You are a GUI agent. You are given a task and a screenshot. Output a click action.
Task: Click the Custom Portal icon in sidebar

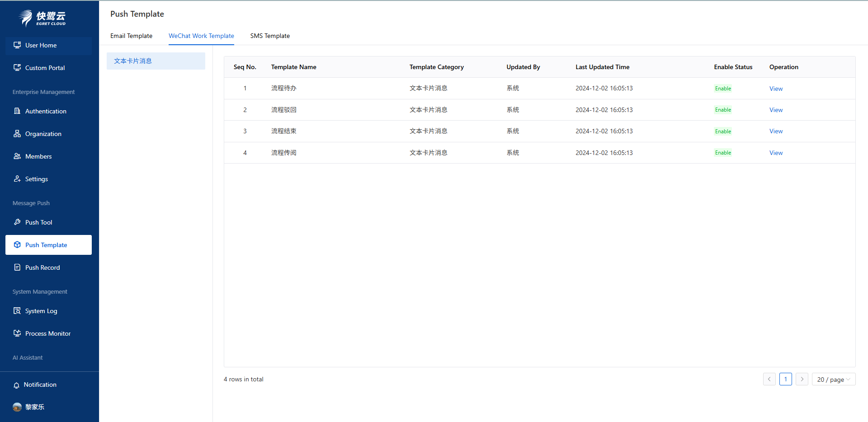coord(17,68)
